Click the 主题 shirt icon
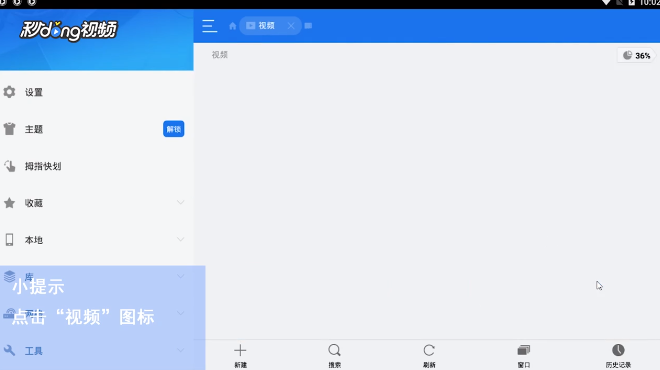The height and width of the screenshot is (370, 660). click(9, 129)
